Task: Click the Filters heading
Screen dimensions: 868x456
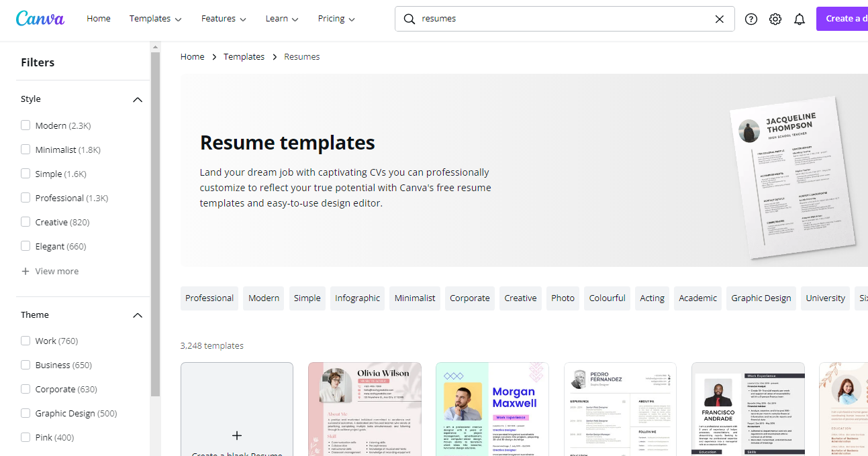Action: pyautogui.click(x=38, y=62)
